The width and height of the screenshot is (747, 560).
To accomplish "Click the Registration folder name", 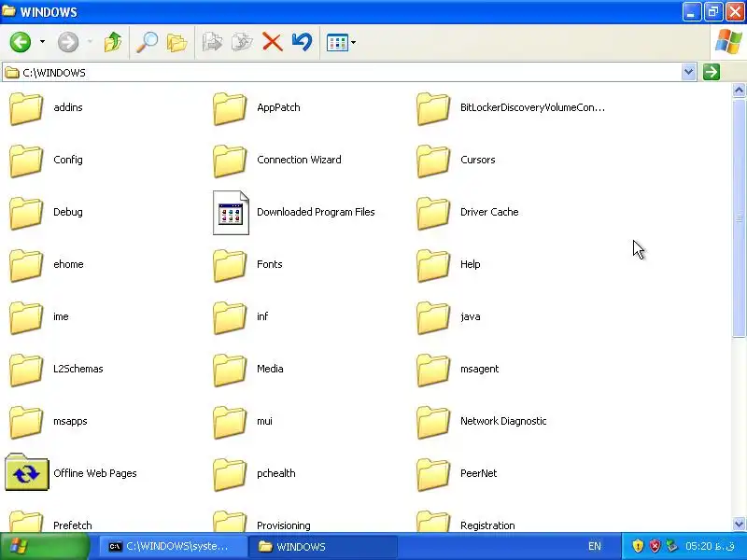I will (x=487, y=525).
